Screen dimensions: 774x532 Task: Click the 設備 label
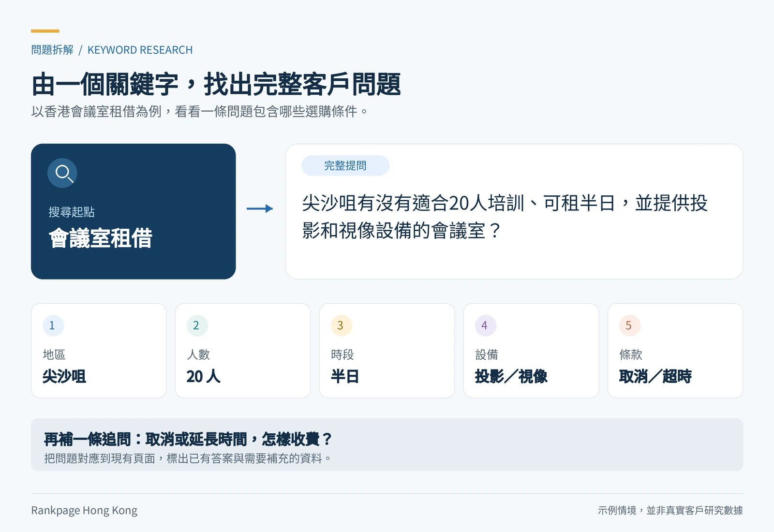pyautogui.click(x=487, y=355)
